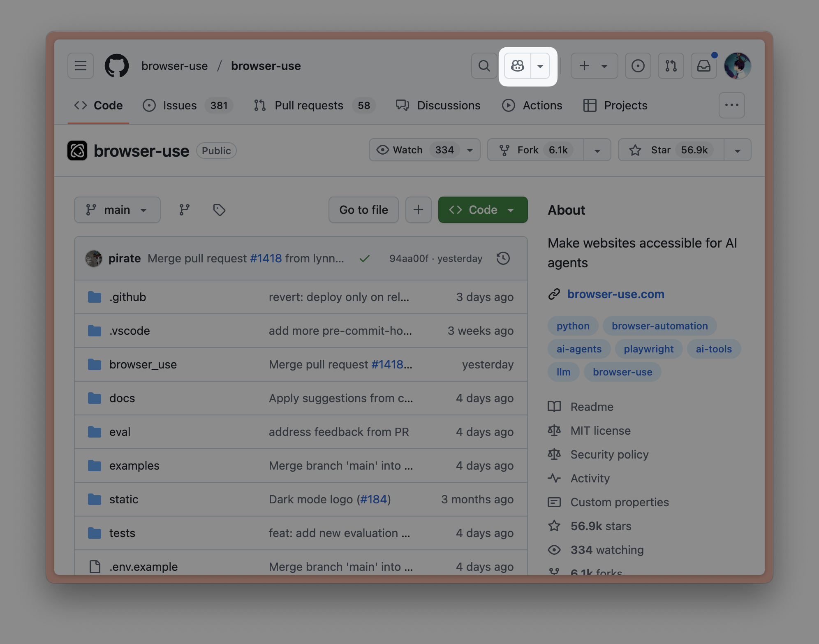Open the #184 link in static row

coord(374,499)
